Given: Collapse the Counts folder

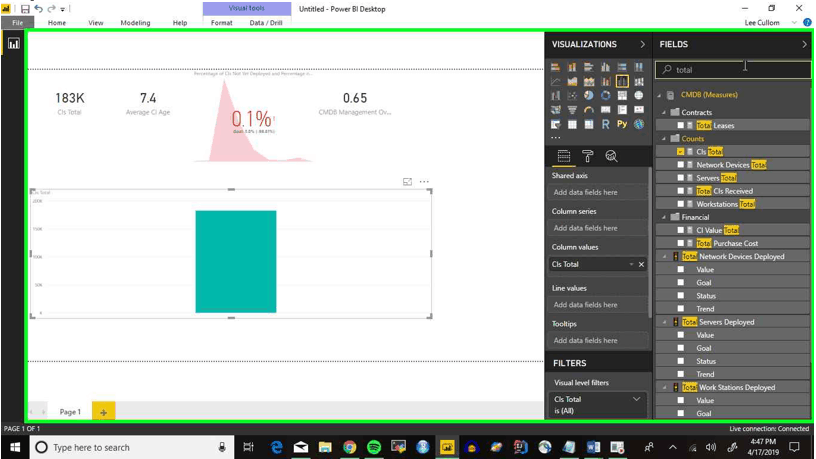Looking at the screenshot, I should pyautogui.click(x=664, y=138).
